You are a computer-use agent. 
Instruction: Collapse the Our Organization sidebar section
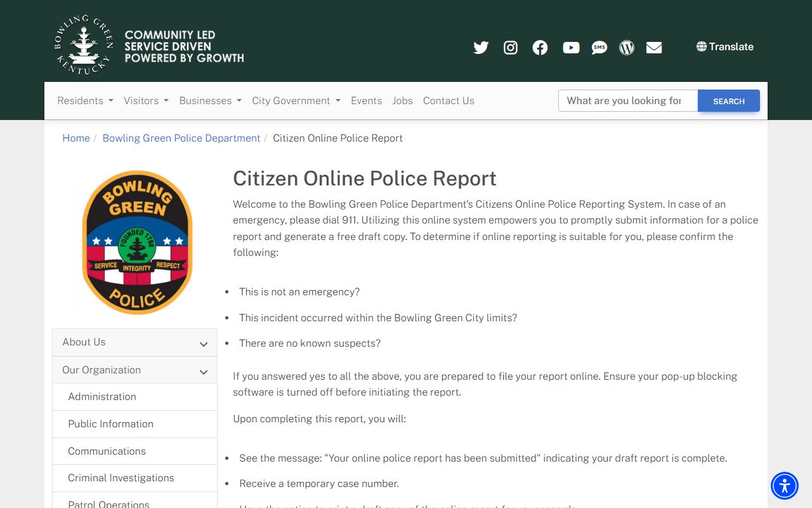coord(134,370)
